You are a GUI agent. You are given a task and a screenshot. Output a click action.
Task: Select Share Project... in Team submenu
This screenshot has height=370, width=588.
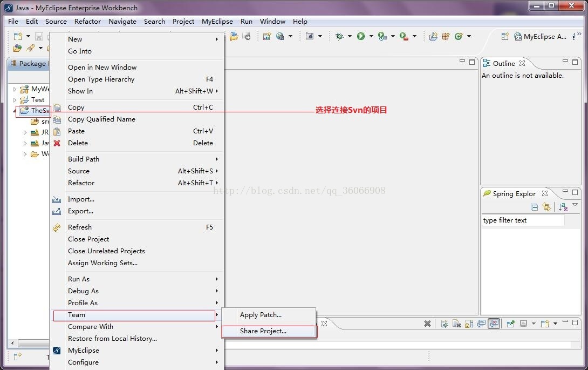(x=269, y=331)
